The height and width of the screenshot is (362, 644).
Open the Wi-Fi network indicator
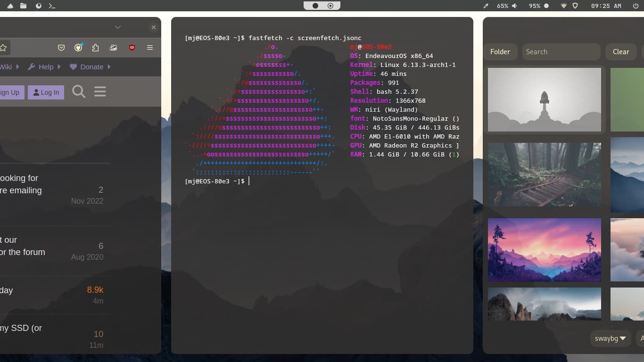click(x=563, y=6)
